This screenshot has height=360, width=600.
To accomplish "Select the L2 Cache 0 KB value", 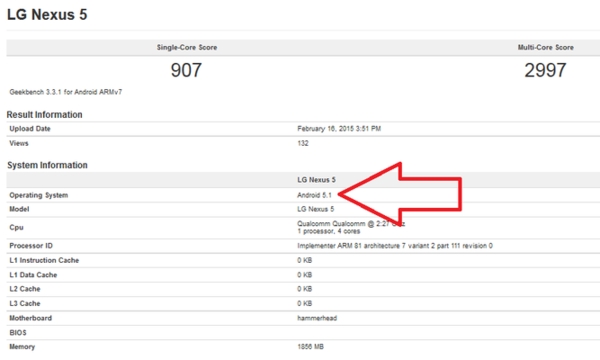I will pyautogui.click(x=304, y=289).
